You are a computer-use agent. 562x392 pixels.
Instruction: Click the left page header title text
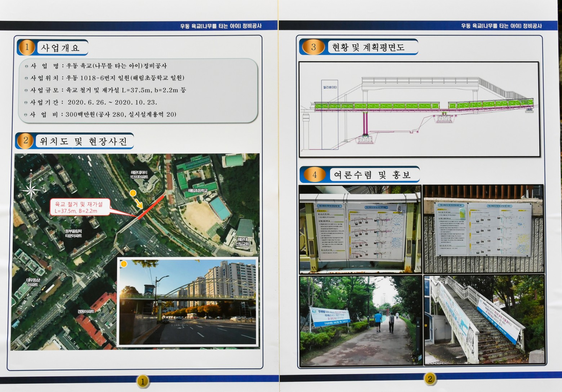click(x=220, y=26)
